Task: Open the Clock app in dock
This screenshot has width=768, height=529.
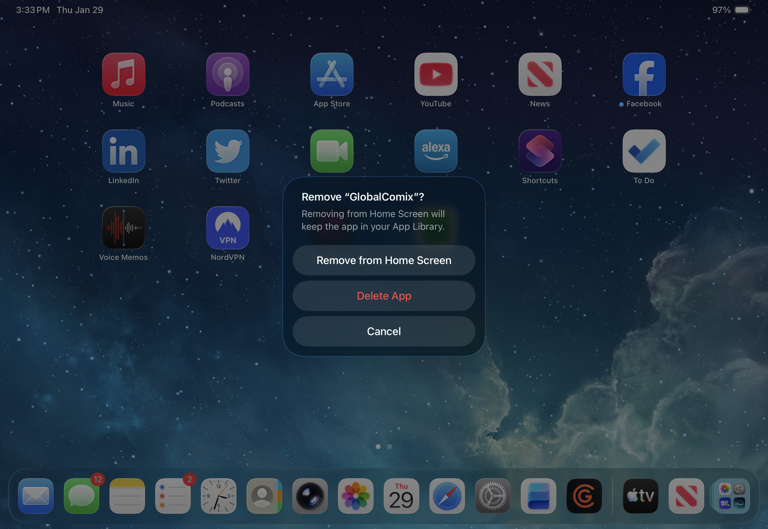Action: (x=218, y=496)
